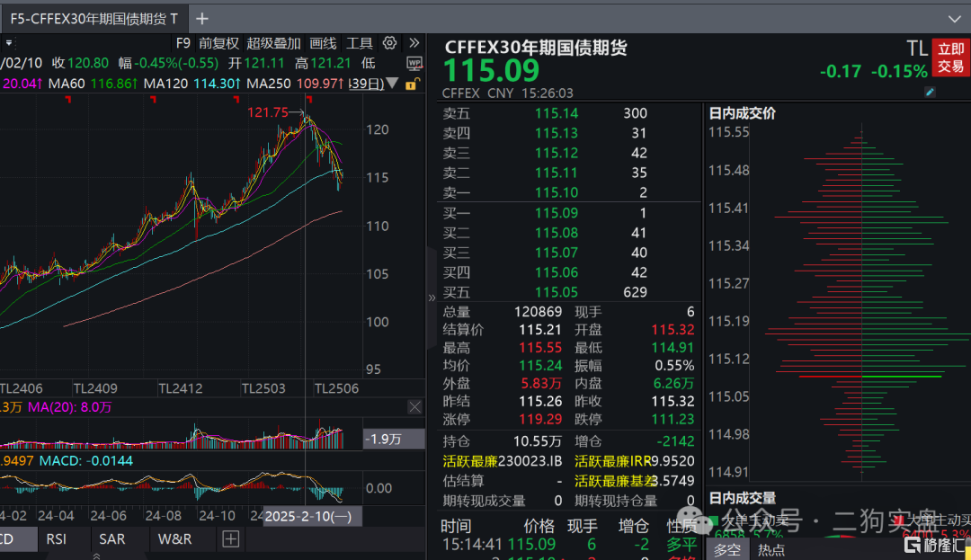The height and width of the screenshot is (560, 971).
Task: Click the 卖三 ask price 115.12
Action: [557, 153]
